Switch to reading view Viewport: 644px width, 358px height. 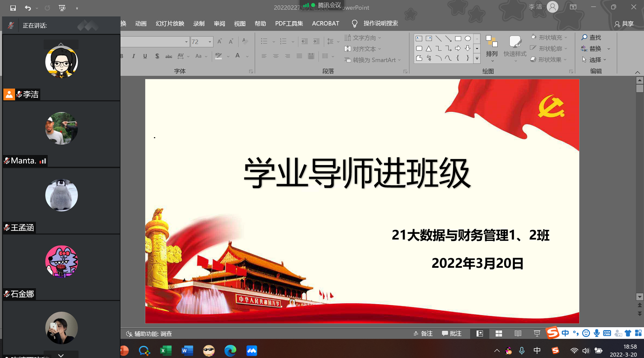point(518,334)
